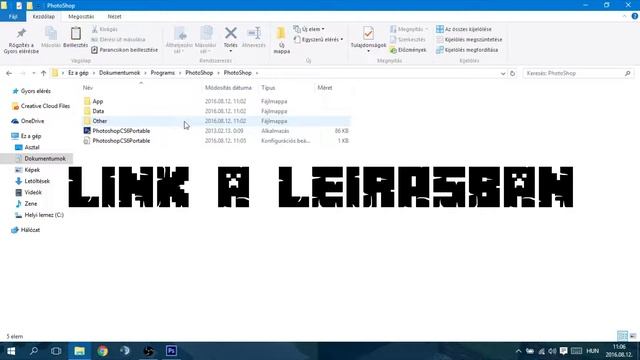Sort by Típus column header
The width and height of the screenshot is (640, 360).
point(268,88)
